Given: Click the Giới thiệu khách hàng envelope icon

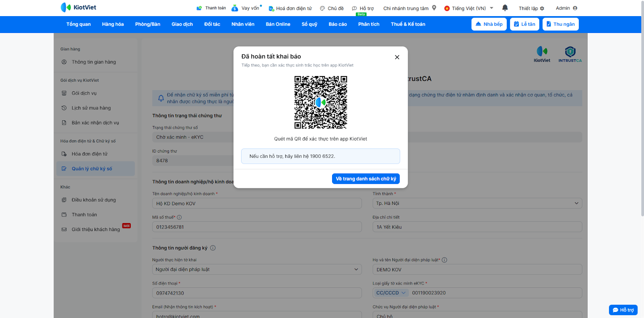Looking at the screenshot, I should [64, 229].
